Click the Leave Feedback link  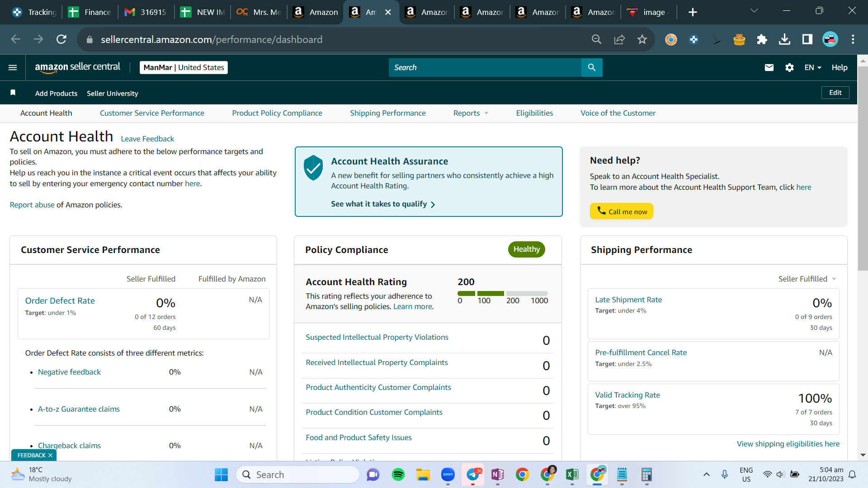coord(147,139)
